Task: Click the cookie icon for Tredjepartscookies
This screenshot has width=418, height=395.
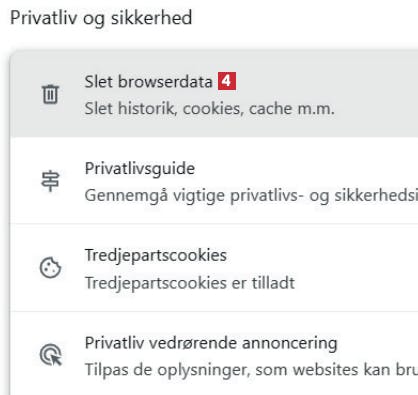Action: click(x=50, y=268)
